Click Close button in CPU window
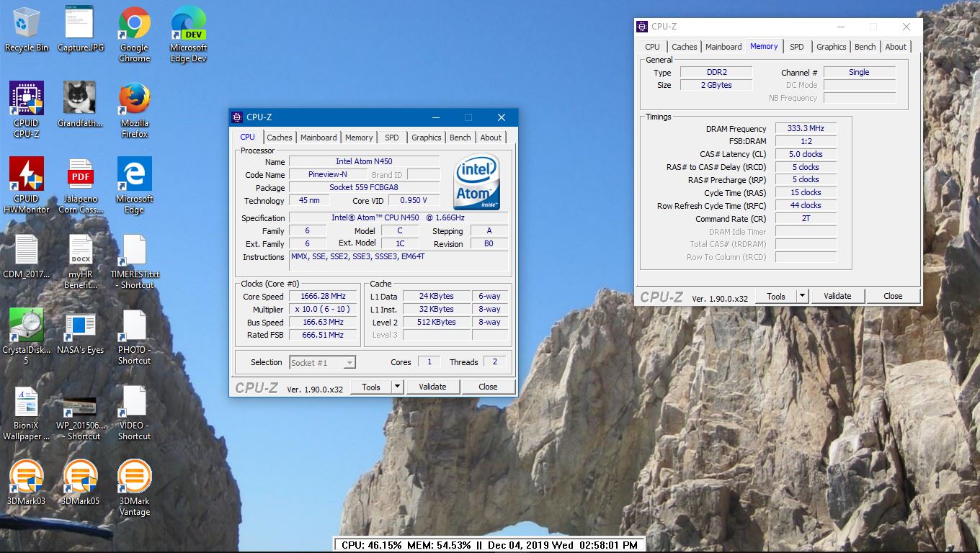980x553 pixels. (488, 387)
